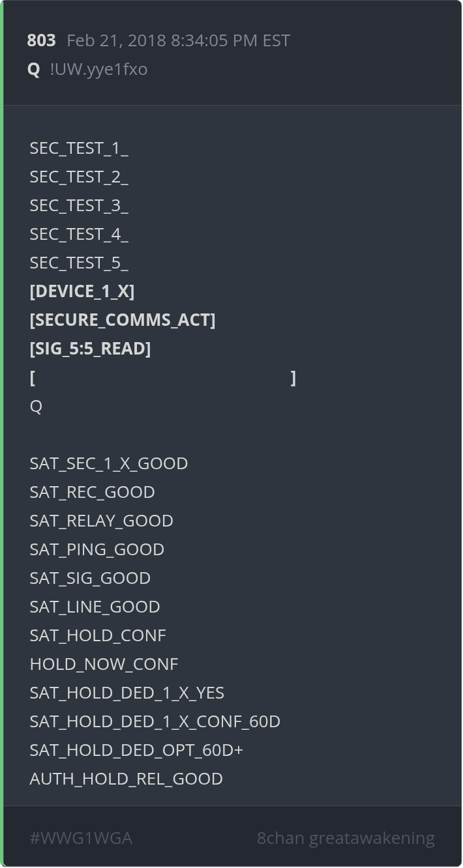Select the SAT_SEC_1_X_GOOD line
This screenshot has width=463, height=868.
click(x=109, y=463)
